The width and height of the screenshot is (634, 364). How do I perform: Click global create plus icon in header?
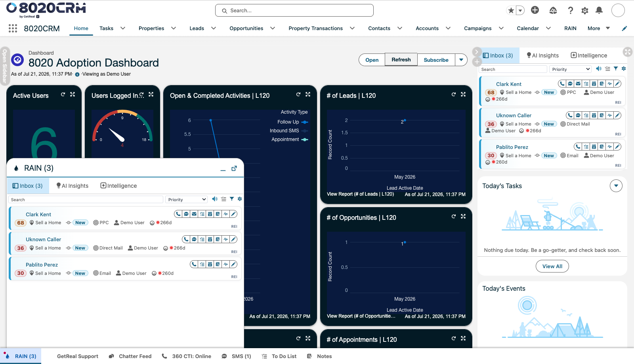(535, 10)
